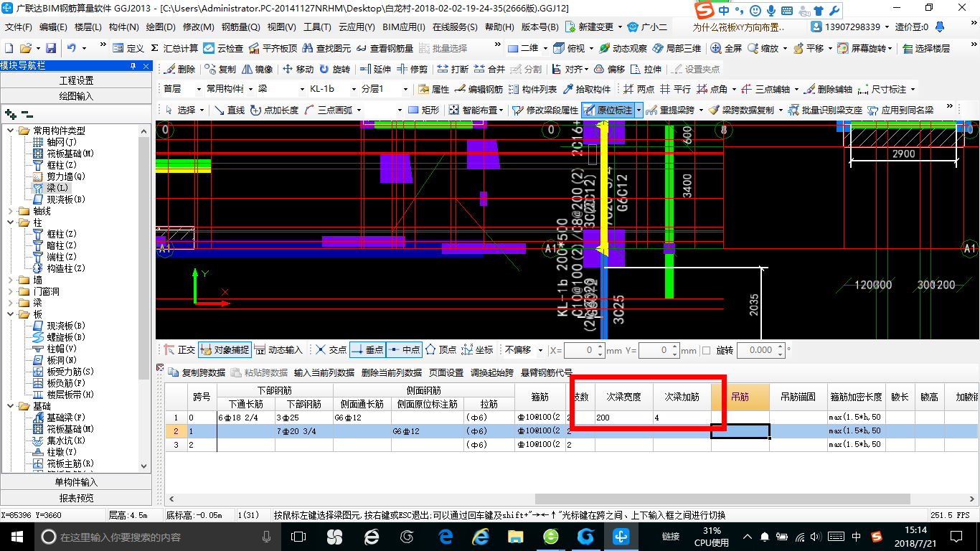The width and height of the screenshot is (980, 551).
Task: Select the 旋转 rotate tool
Action: coord(334,69)
